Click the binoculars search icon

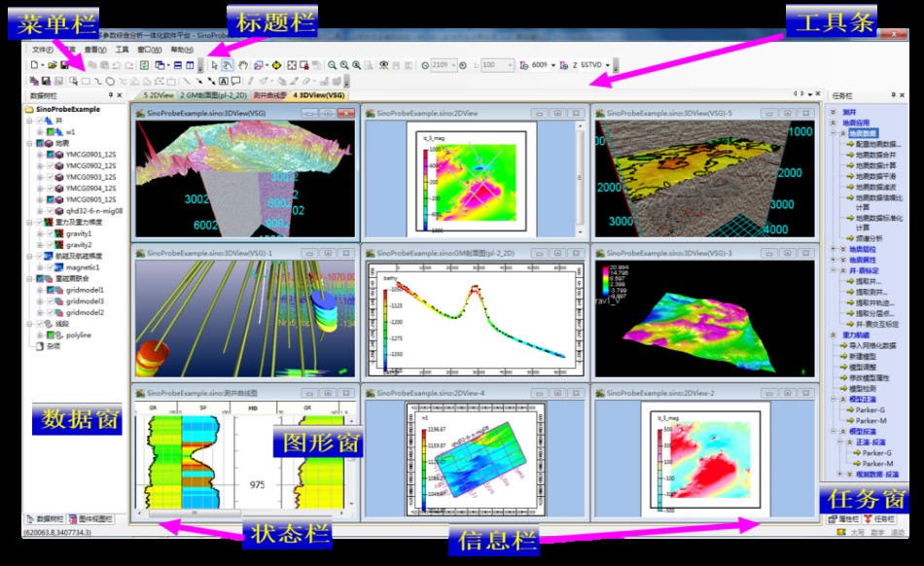point(383,65)
